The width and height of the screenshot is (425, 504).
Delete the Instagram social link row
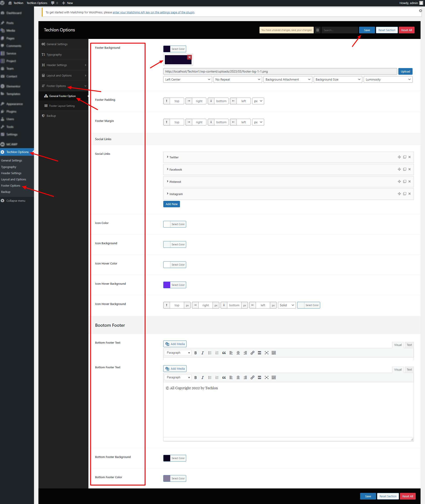click(409, 194)
